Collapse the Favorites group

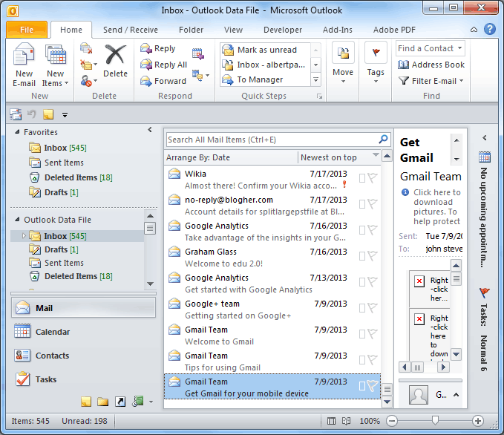tap(17, 132)
